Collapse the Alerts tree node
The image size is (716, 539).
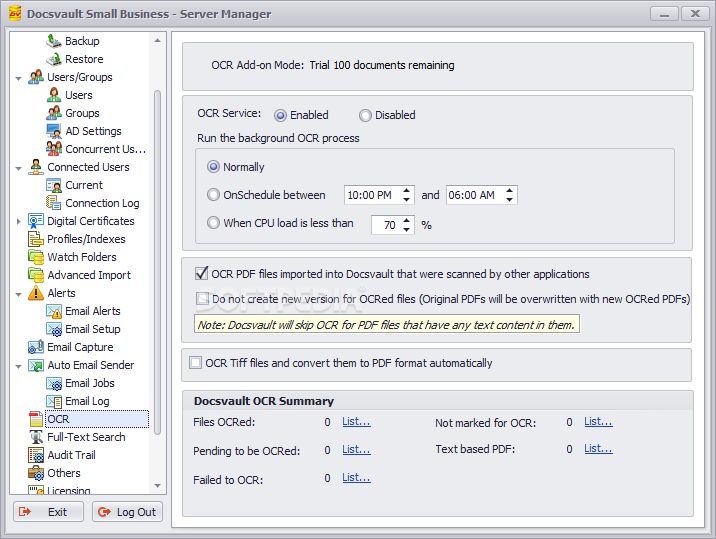click(19, 295)
